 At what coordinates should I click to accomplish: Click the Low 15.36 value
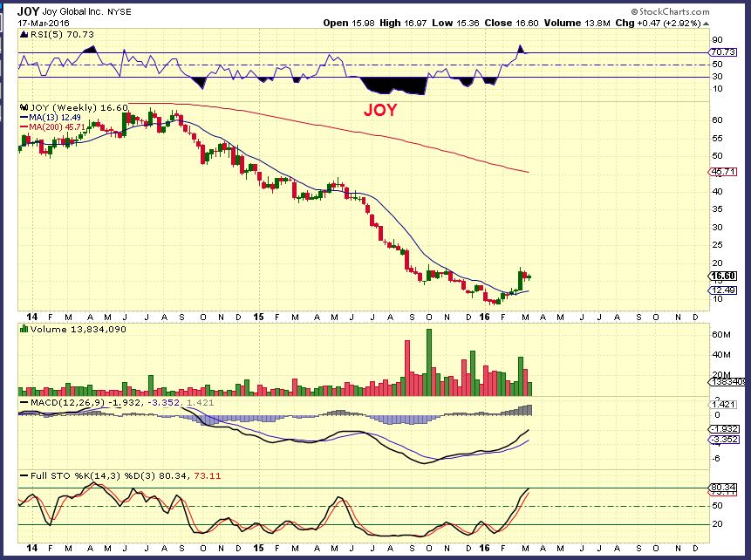455,23
